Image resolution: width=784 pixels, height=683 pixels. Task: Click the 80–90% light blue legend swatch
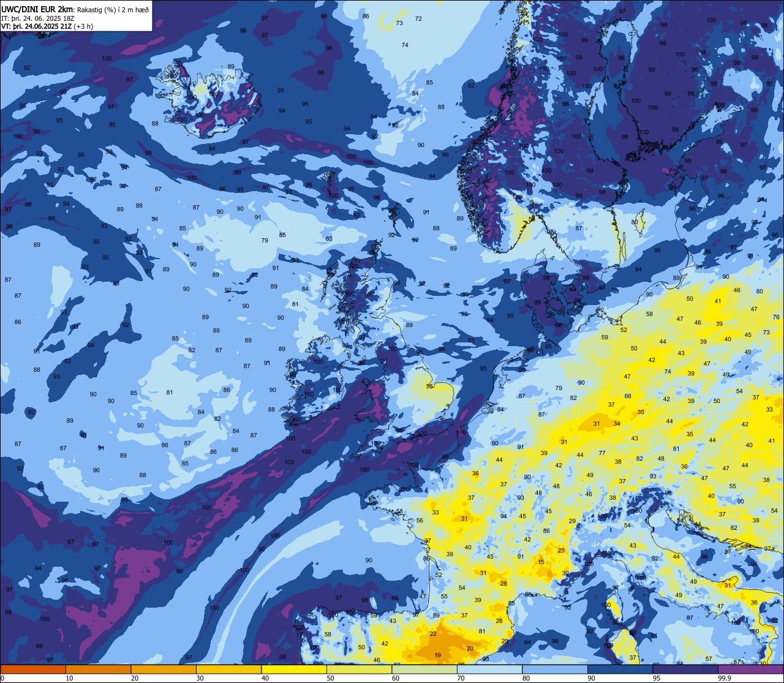coord(555,670)
